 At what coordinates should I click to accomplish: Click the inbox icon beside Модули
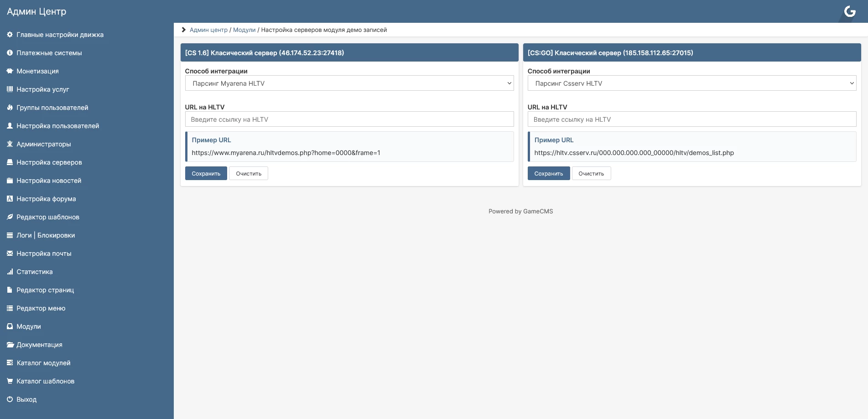pos(10,326)
